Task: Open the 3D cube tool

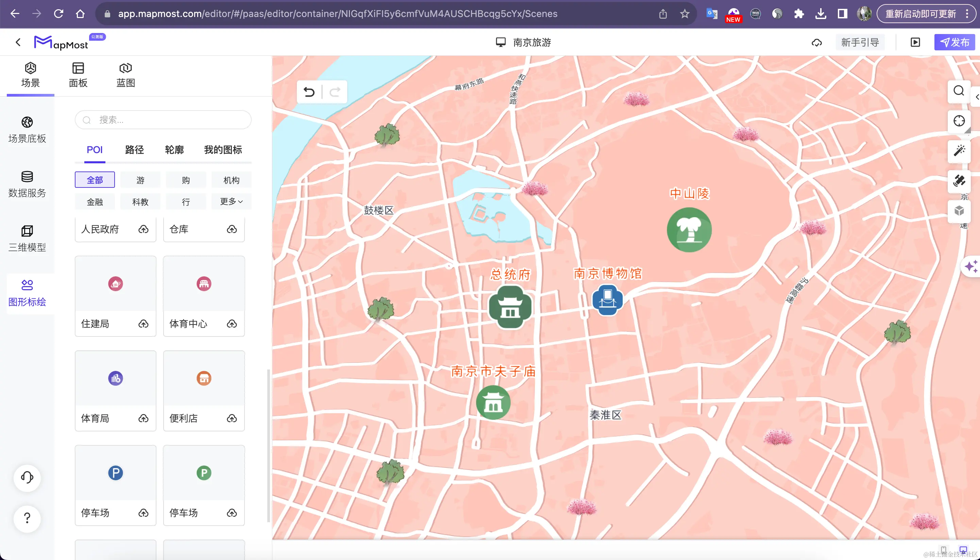Action: 959,211
